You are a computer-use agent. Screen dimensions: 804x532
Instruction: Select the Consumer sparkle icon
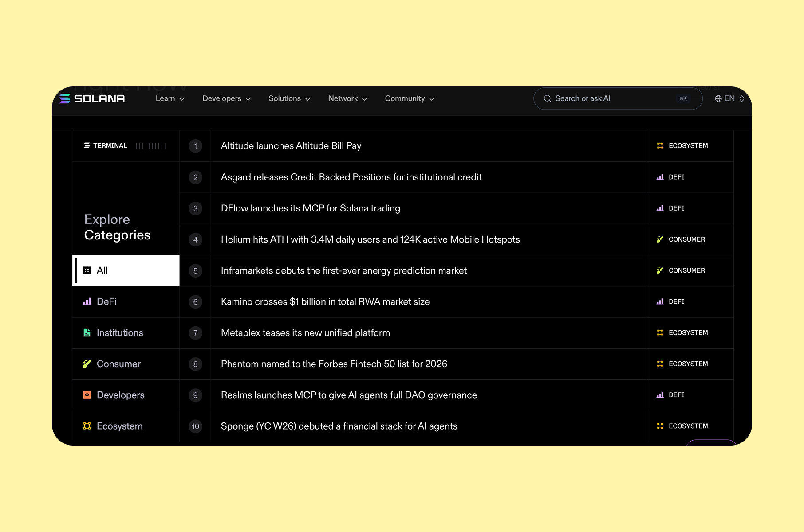point(87,364)
